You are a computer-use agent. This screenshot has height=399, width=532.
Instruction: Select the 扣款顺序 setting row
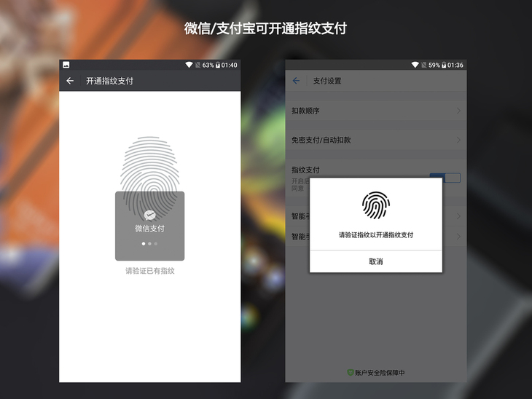[x=376, y=111]
